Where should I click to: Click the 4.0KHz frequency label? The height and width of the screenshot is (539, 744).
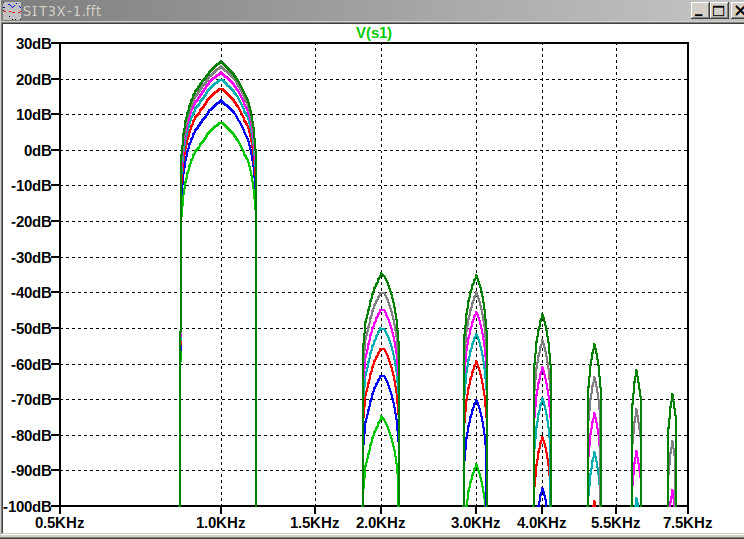pyautogui.click(x=541, y=523)
